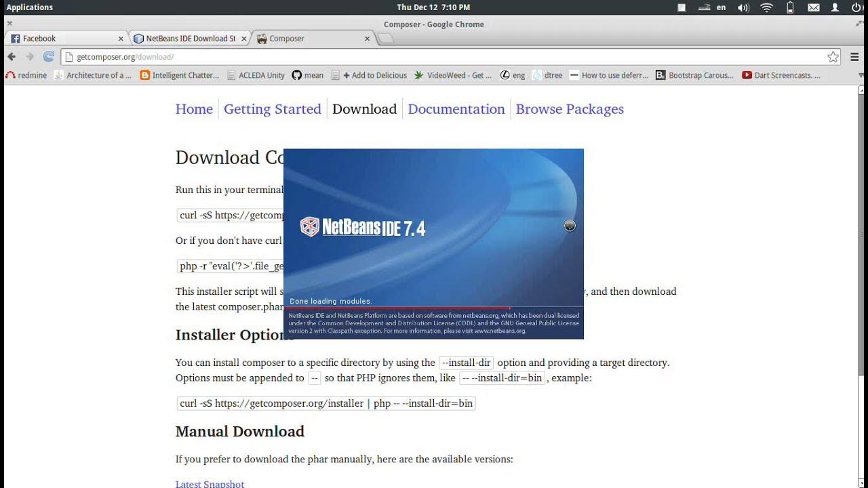Click the NetBeans IDE 7.4 splash logo
Viewport: 868px width, 488px height.
[363, 227]
